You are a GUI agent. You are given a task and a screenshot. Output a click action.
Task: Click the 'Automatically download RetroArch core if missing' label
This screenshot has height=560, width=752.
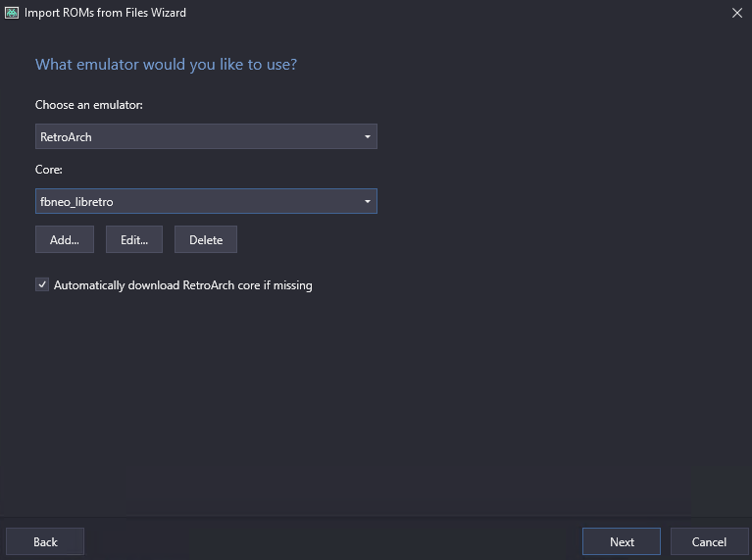[x=182, y=285]
